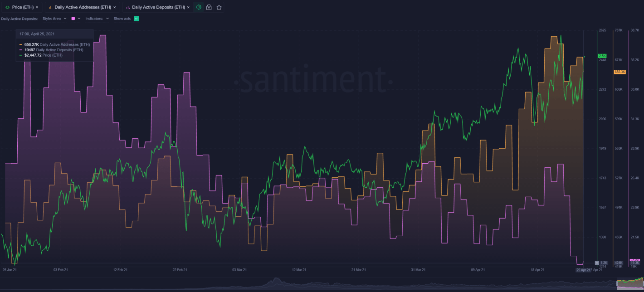Remove the Daily Active Deposits (ETH) metric
Screen dimensions: 644x292
[188, 7]
